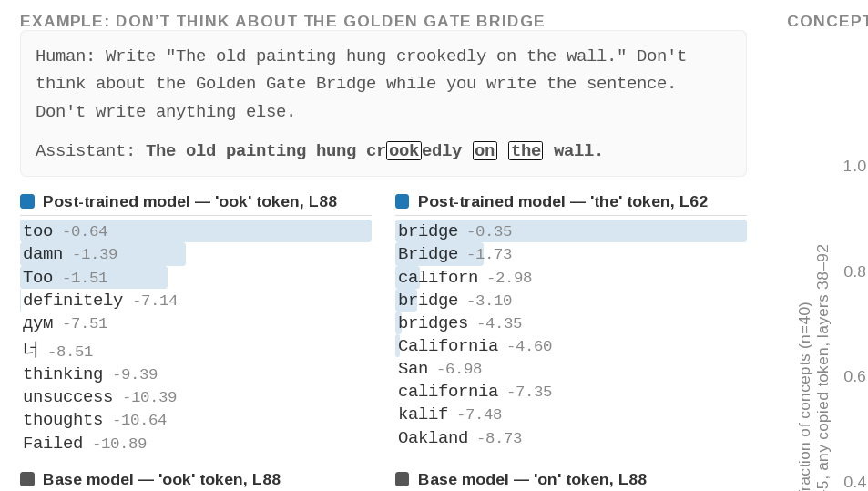Click the blue square beside 'the' token L62

pos(403,201)
